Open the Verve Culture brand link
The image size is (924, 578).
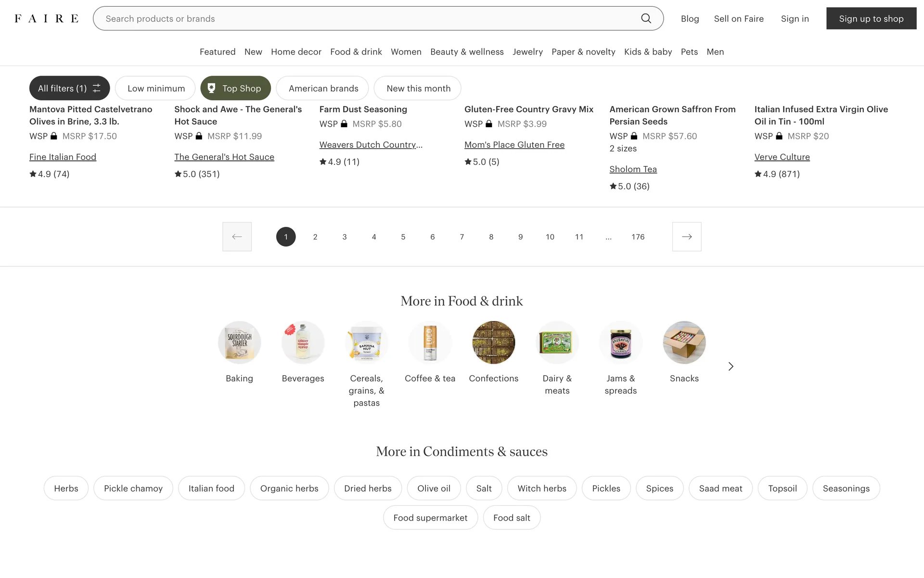tap(782, 157)
